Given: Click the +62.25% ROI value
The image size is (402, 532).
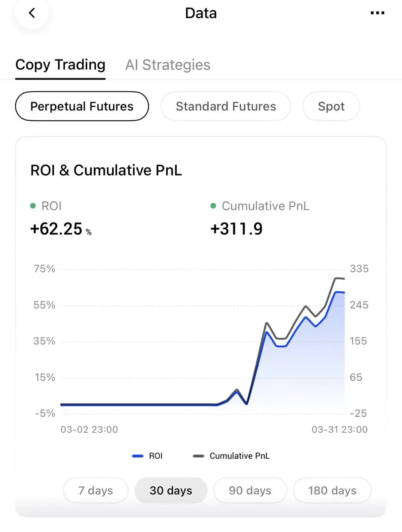Looking at the screenshot, I should click(x=61, y=229).
